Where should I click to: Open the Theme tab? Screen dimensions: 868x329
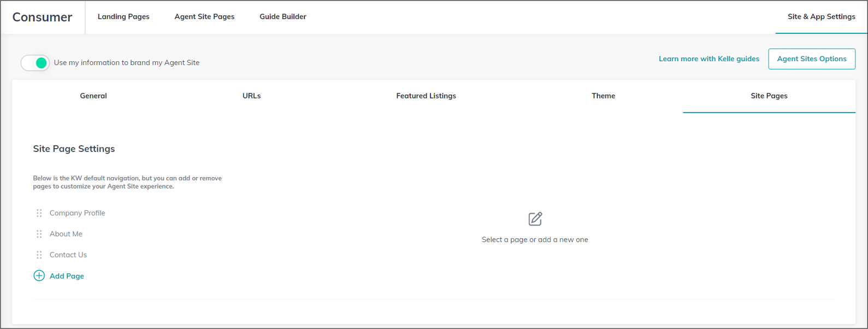(x=603, y=96)
